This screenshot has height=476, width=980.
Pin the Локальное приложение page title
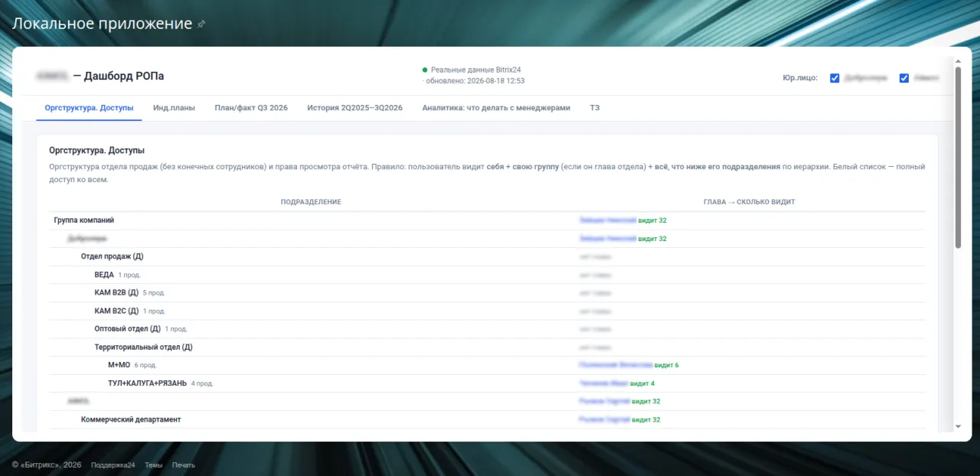[x=201, y=24]
